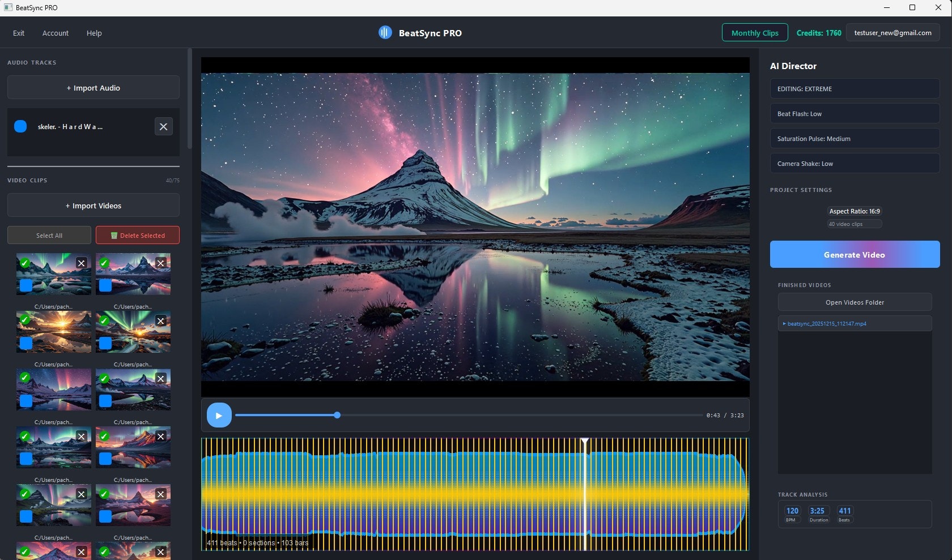Change the EDITING: EXTREME setting

pos(854,88)
